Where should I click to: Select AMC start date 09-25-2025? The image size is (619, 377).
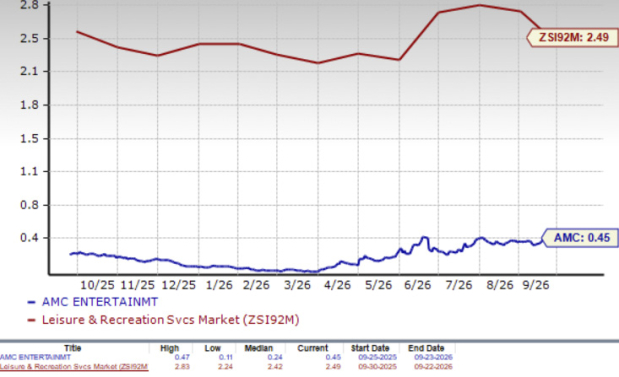click(377, 357)
